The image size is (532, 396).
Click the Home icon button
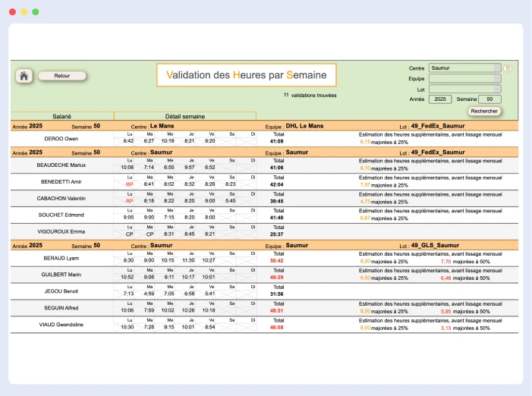(x=24, y=76)
